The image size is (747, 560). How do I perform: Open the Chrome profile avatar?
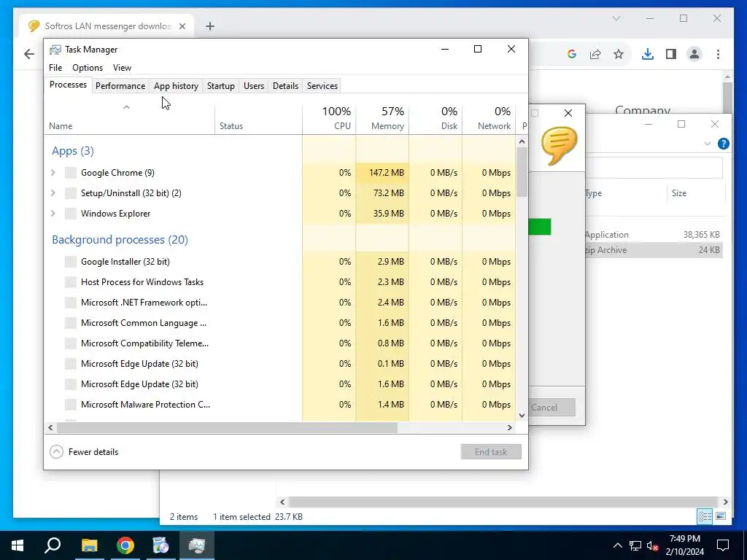click(694, 54)
